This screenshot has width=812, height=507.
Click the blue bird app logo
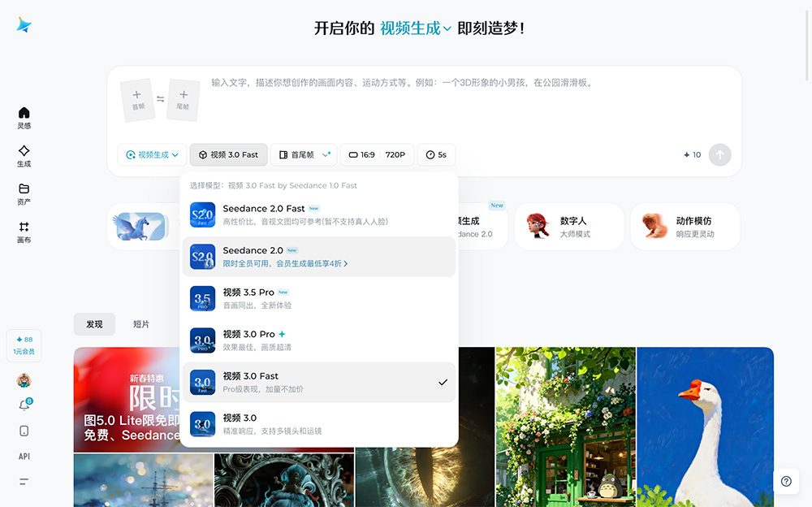[x=24, y=25]
